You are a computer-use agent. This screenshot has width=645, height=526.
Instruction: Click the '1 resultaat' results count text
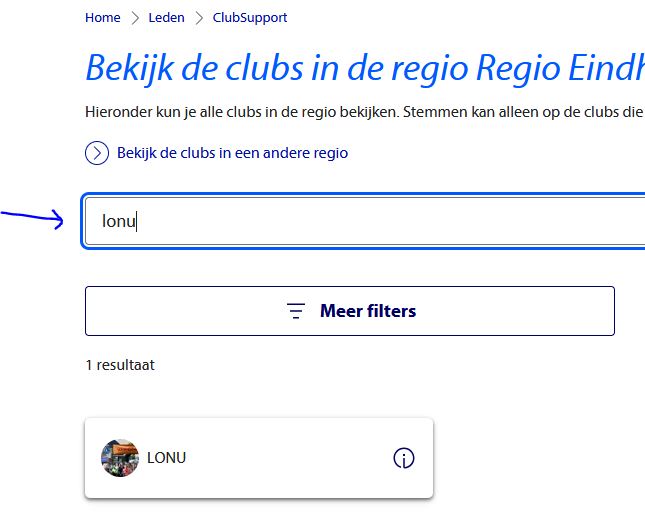point(120,365)
